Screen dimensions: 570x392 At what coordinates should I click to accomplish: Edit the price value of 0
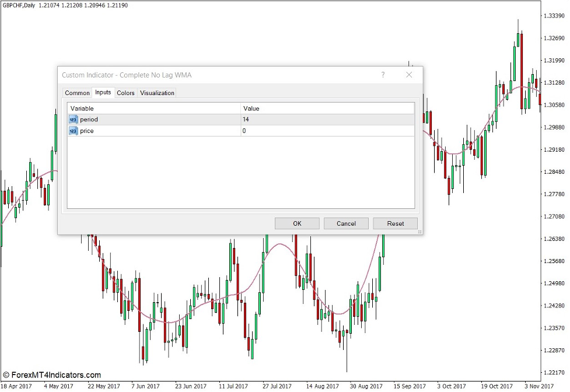[244, 131]
